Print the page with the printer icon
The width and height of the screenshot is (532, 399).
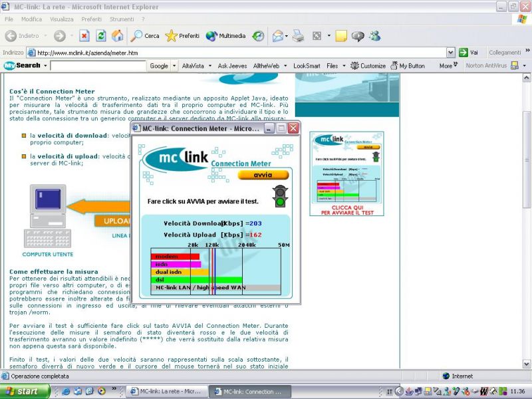pyautogui.click(x=298, y=36)
